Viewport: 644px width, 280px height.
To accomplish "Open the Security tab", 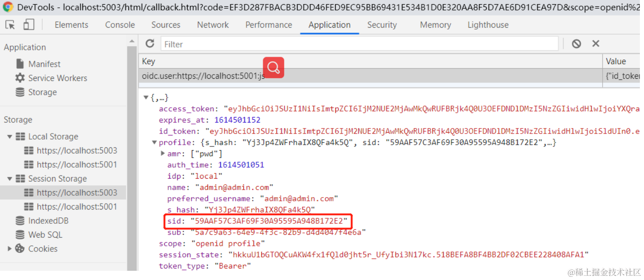I will pyautogui.click(x=382, y=25).
